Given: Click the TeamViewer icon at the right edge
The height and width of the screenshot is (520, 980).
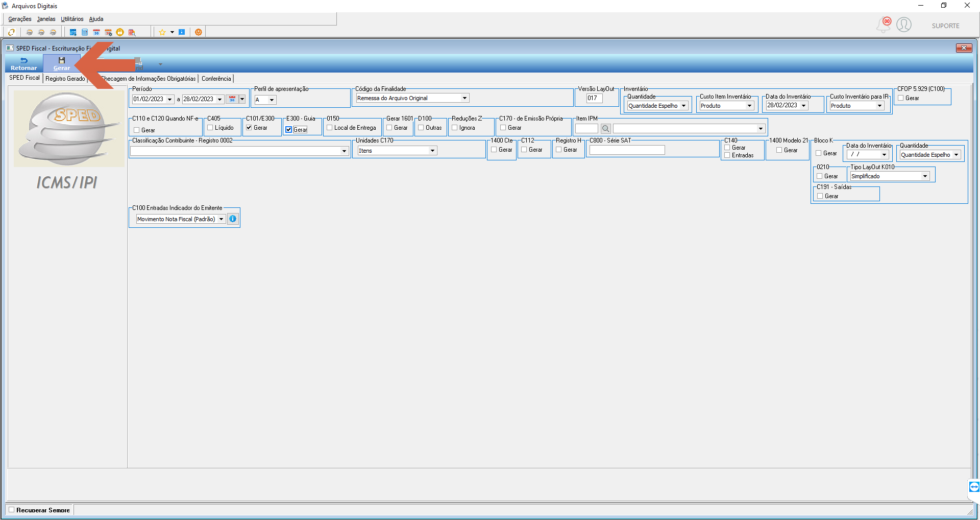Looking at the screenshot, I should point(974,487).
